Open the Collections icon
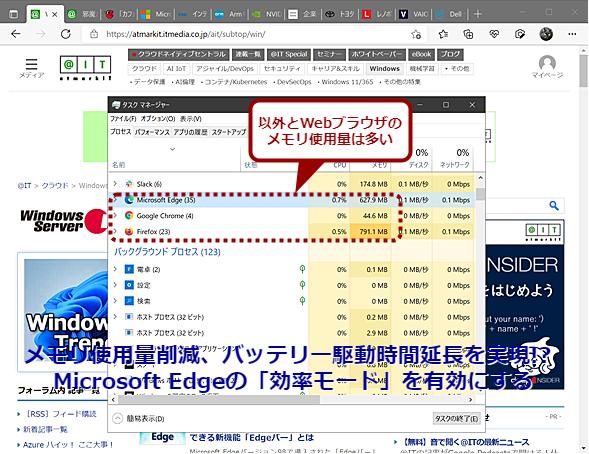Image resolution: width=589 pixels, height=454 pixels. (468, 35)
